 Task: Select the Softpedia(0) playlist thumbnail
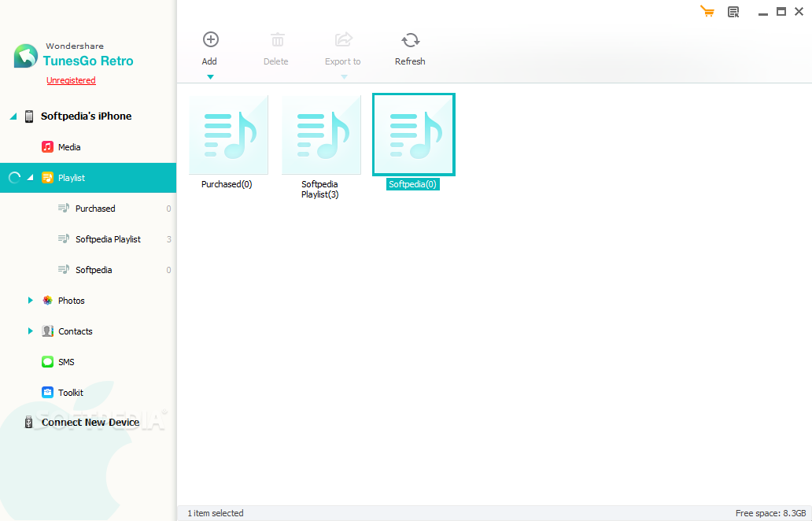(414, 135)
